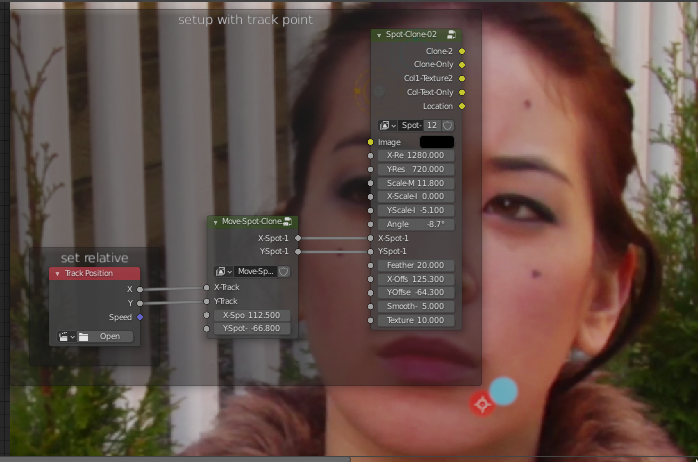Image resolution: width=698 pixels, height=462 pixels.
Task: Click the Y-Track input socket
Action: pyautogui.click(x=207, y=302)
